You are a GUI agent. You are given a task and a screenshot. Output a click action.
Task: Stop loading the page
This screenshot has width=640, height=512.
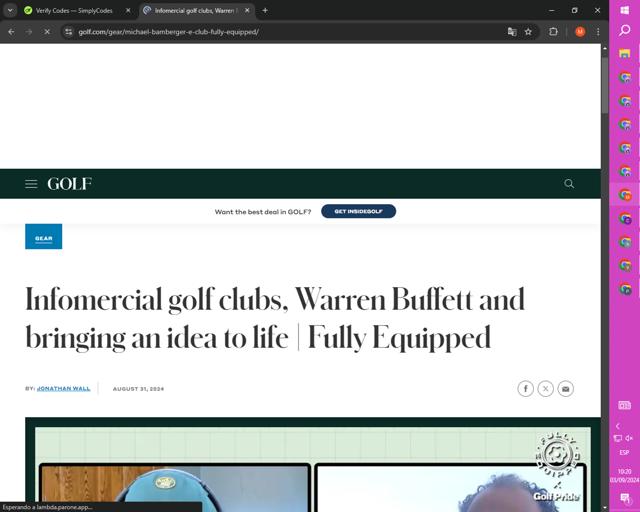pos(47,32)
